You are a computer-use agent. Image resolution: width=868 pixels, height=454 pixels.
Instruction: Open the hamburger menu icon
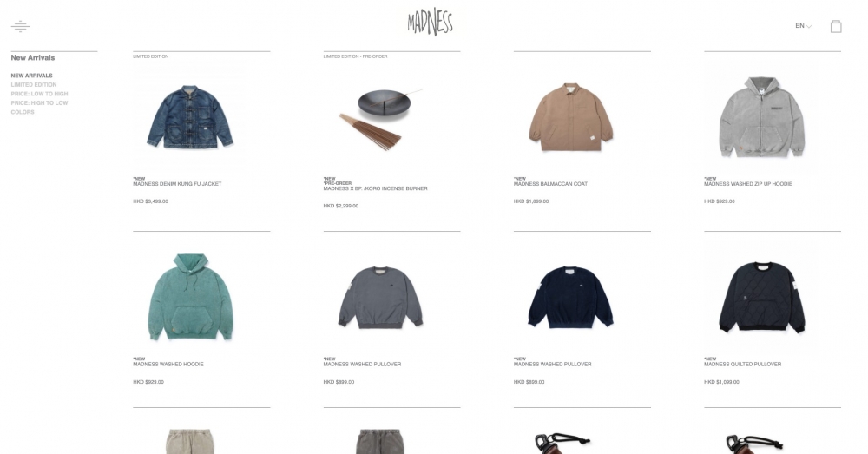(x=21, y=26)
